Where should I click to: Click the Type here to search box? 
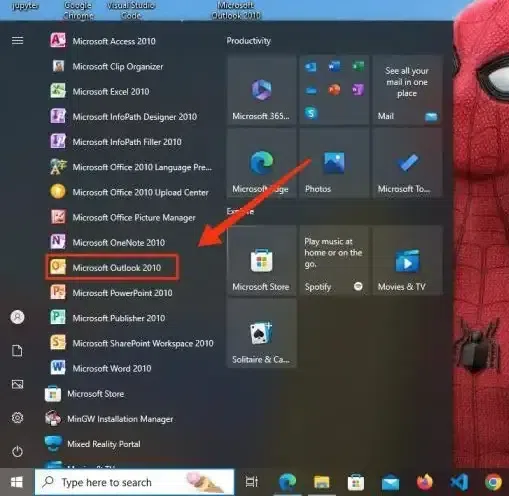point(135,482)
